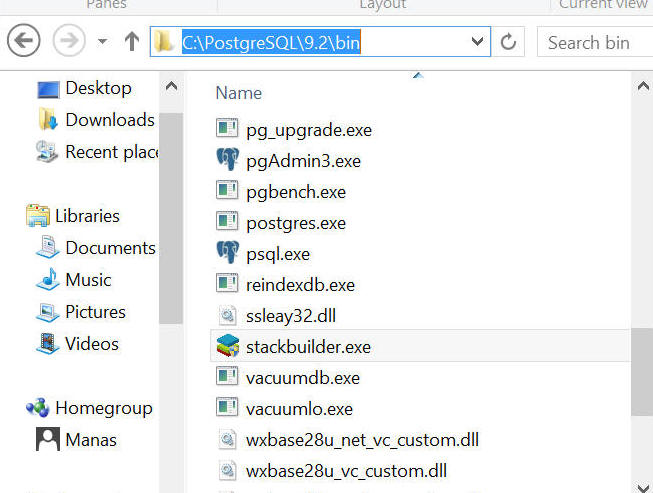Click the file list scrollbar thumb

tap(642, 372)
